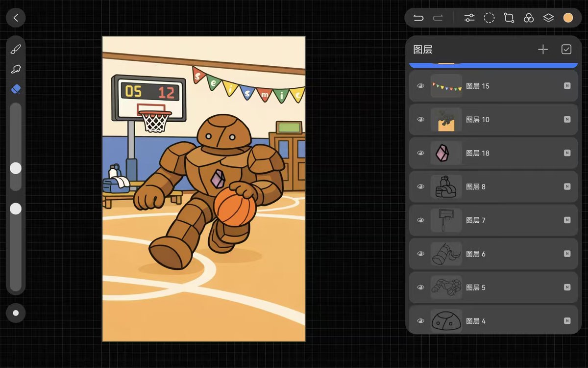
Task: Click the 图层 panel title
Action: pyautogui.click(x=423, y=50)
